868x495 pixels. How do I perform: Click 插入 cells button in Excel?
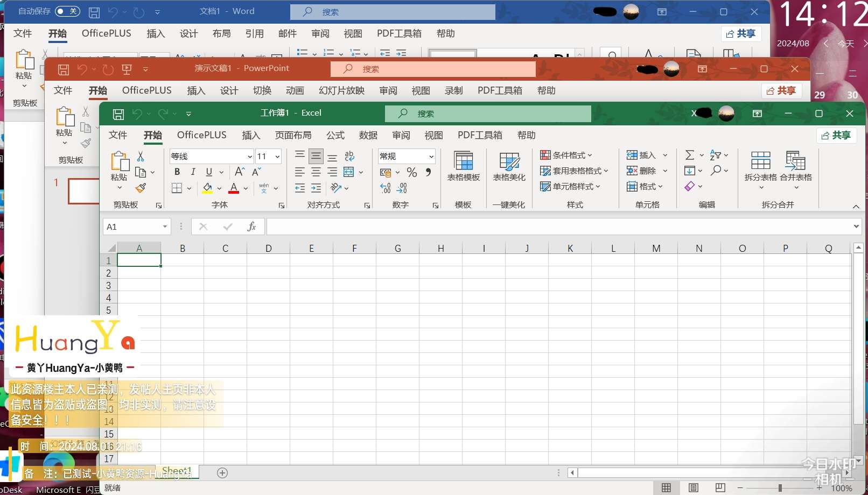pos(641,155)
